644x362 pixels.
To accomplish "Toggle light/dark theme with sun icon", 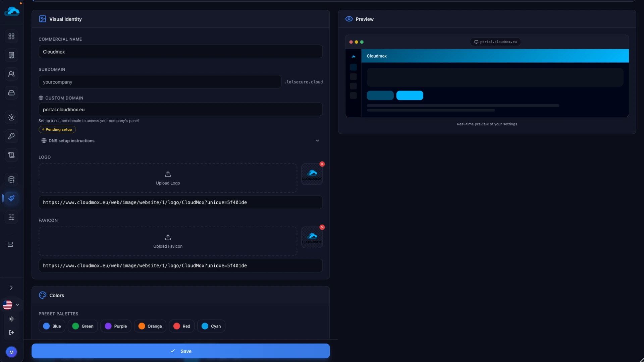I will click(x=11, y=319).
